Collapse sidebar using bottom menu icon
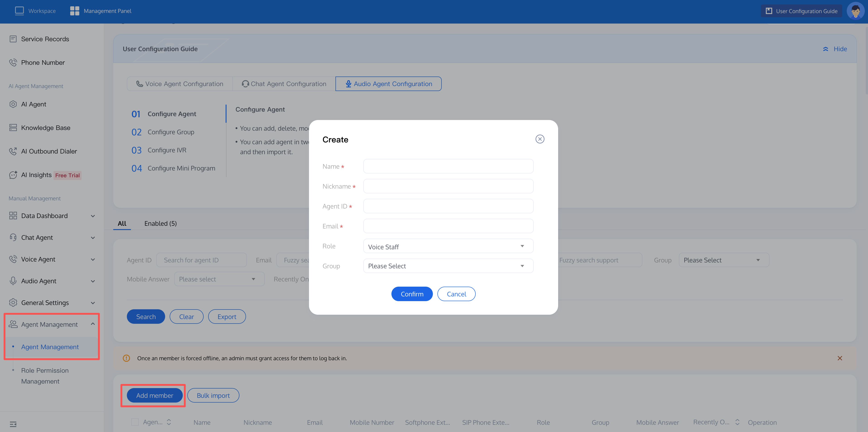868x432 pixels. [13, 424]
